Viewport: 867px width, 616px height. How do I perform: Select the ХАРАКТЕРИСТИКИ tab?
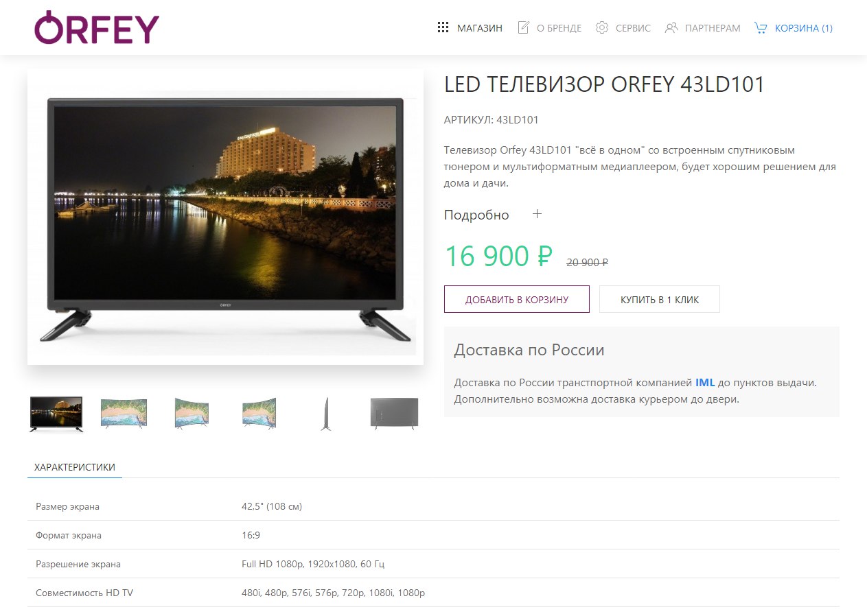point(75,467)
